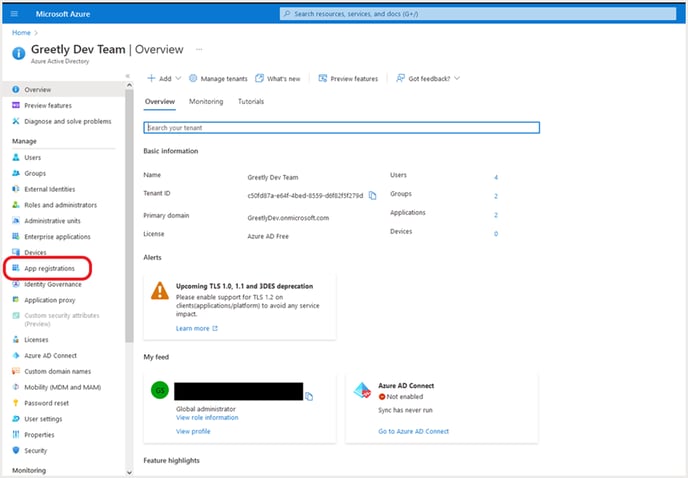Click the Identity Governance icon

click(x=16, y=284)
